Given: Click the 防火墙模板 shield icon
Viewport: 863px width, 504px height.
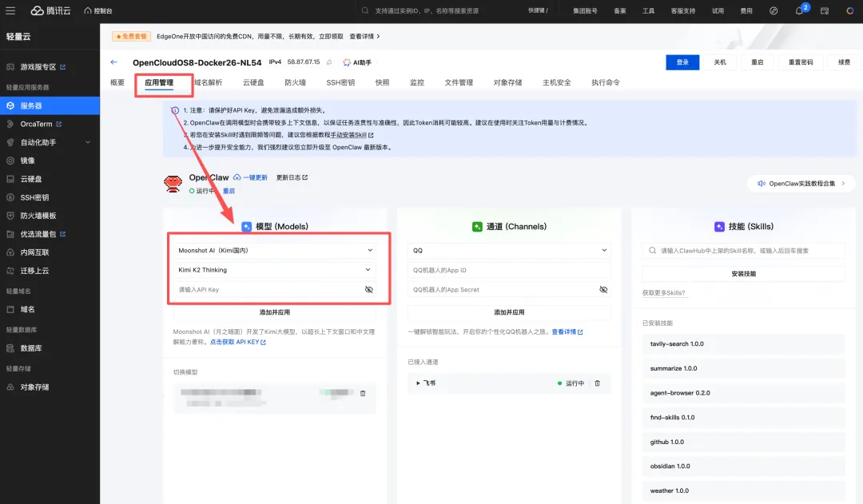Looking at the screenshot, I should coord(10,216).
